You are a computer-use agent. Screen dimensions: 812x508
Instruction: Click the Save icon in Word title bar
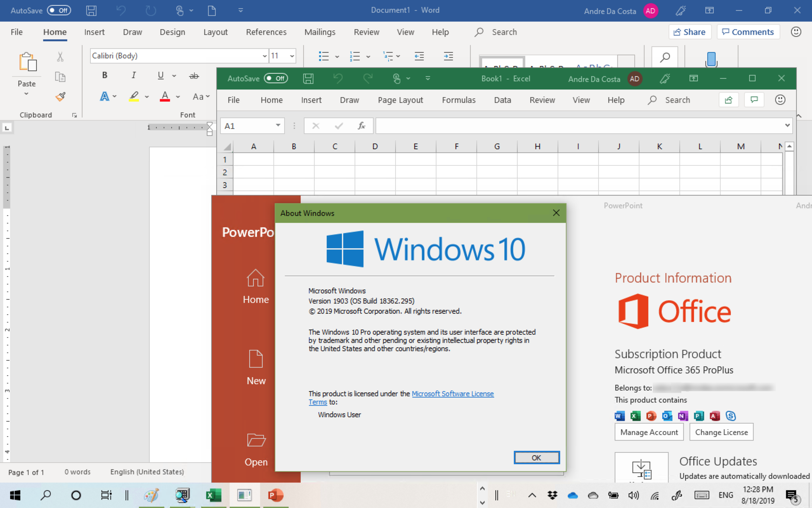coord(91,10)
